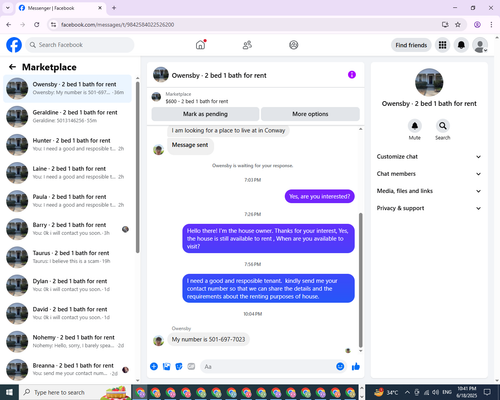
Task: Open the Taurus conversation
Action: pyautogui.click(x=67, y=257)
